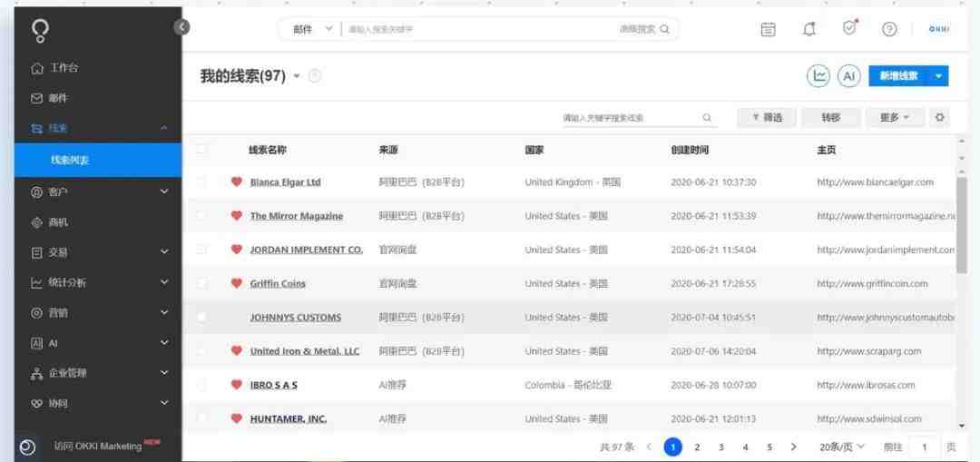Open the 我的线索(97) view dropdown

coord(297,76)
